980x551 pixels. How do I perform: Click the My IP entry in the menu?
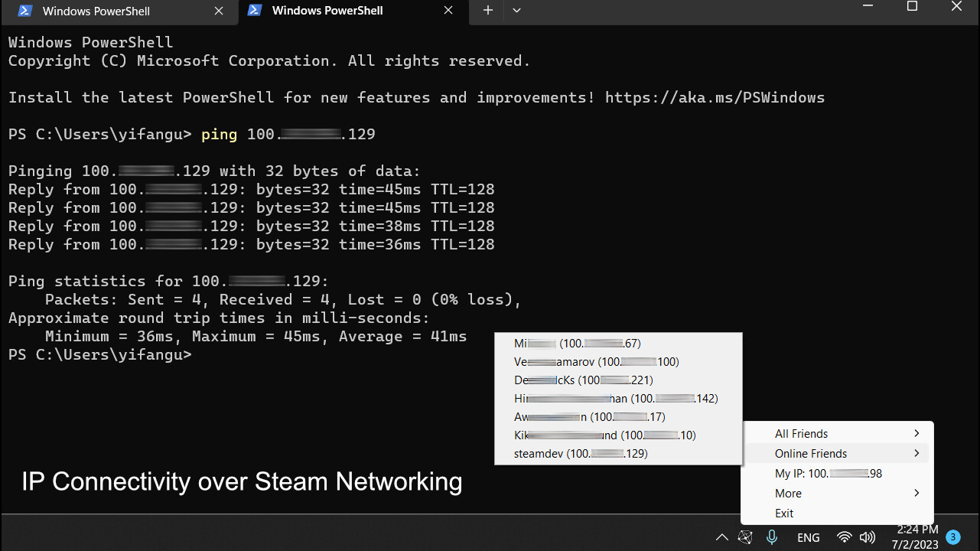pyautogui.click(x=827, y=473)
